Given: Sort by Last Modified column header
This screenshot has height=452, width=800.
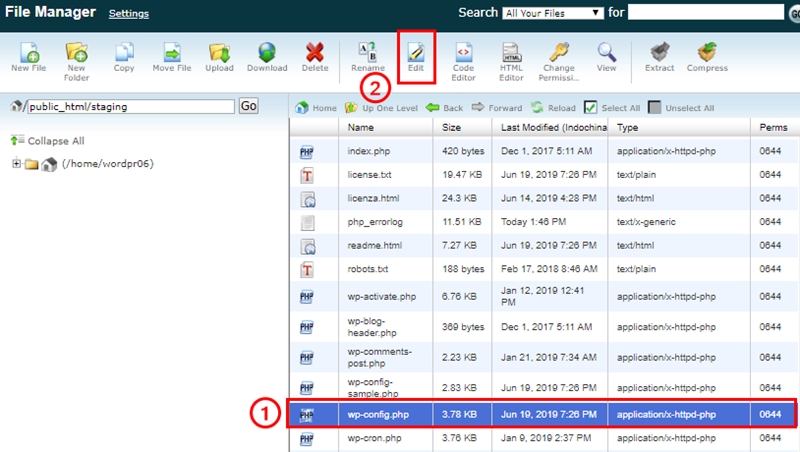Looking at the screenshot, I should click(x=554, y=128).
